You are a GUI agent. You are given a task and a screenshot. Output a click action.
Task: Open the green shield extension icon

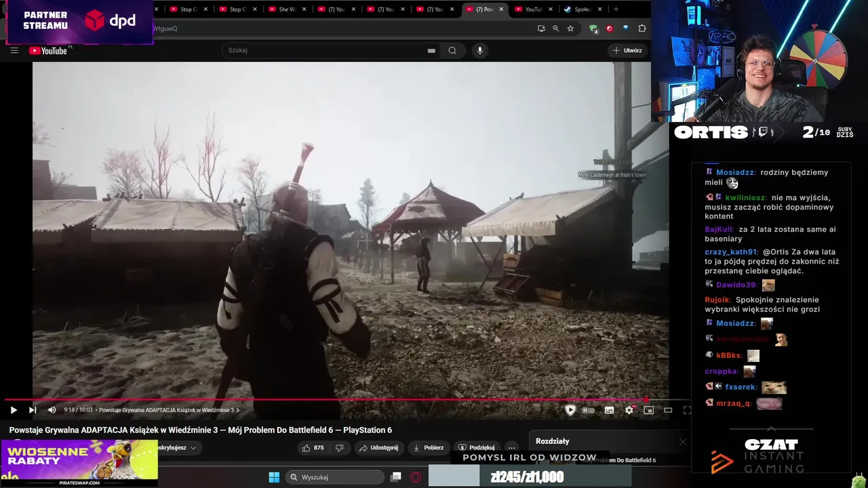[x=593, y=28]
